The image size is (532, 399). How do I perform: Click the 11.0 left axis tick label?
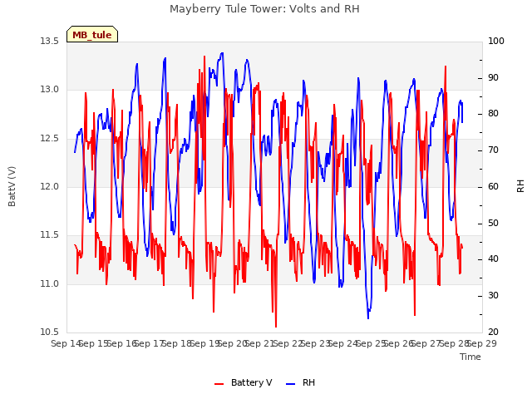pyautogui.click(x=50, y=283)
